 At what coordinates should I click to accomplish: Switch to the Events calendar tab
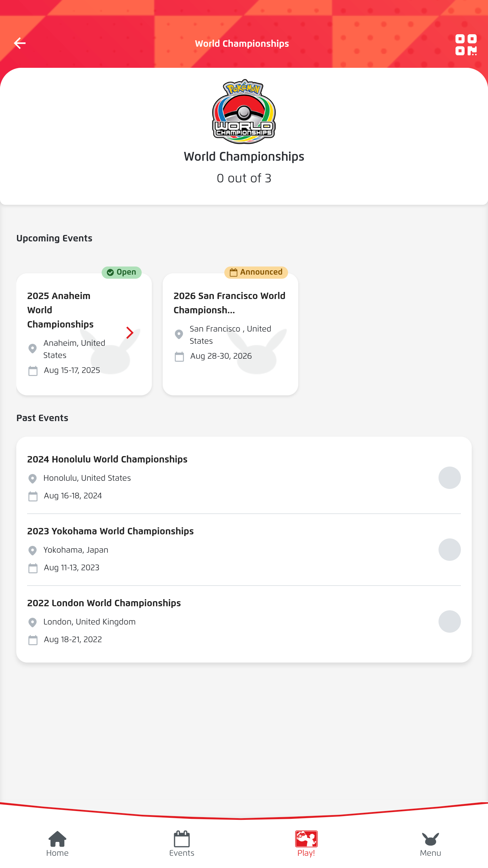(182, 839)
